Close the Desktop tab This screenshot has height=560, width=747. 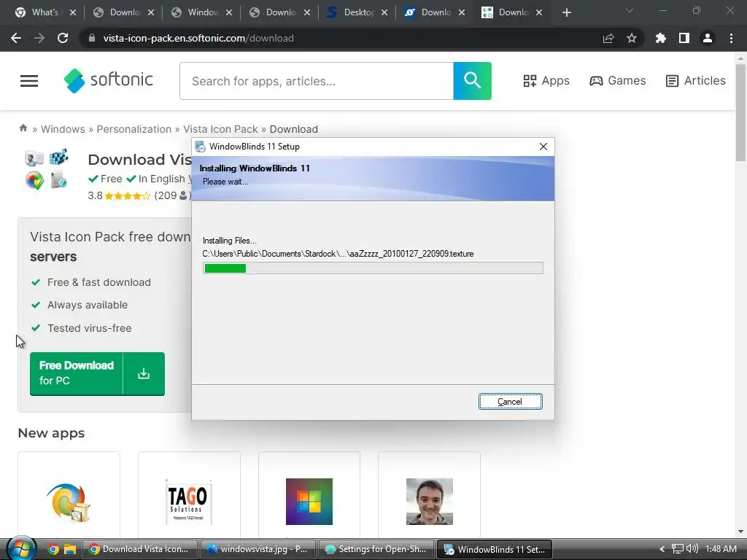point(384,12)
